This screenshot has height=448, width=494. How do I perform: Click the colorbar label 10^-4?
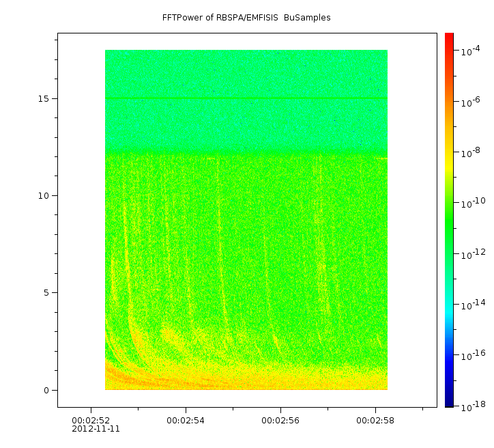(470, 51)
